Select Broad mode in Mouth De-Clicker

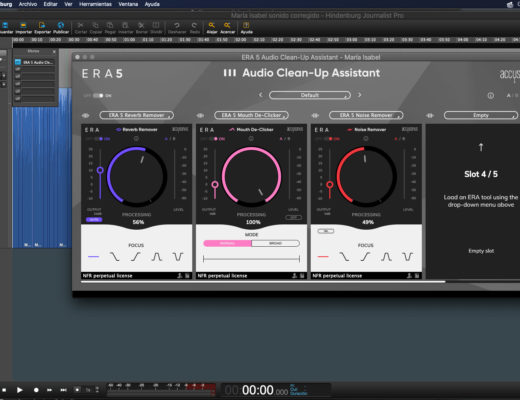[275, 243]
